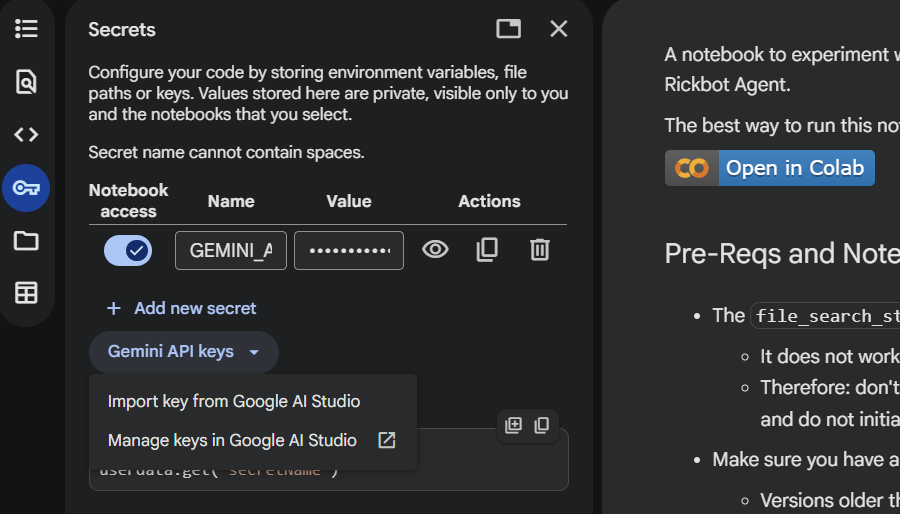This screenshot has width=900, height=514.
Task: Select the 'Notebook access' column header
Action: click(x=129, y=201)
